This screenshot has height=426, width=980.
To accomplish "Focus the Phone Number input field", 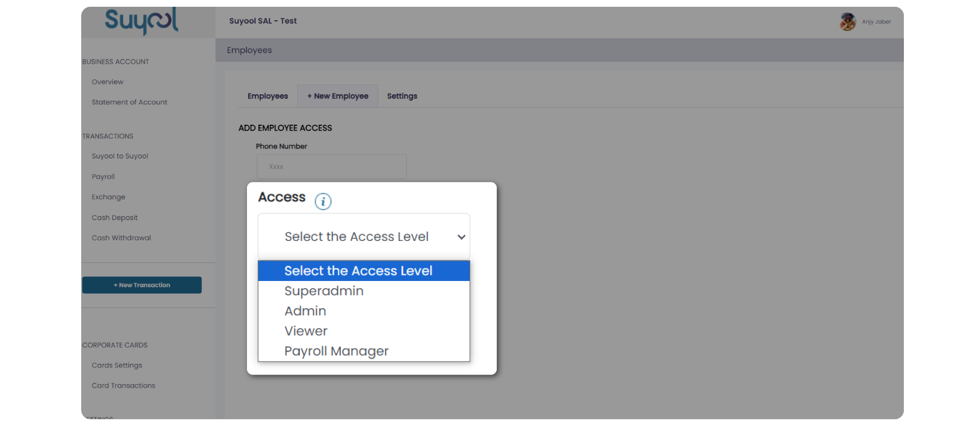I will coord(332,166).
